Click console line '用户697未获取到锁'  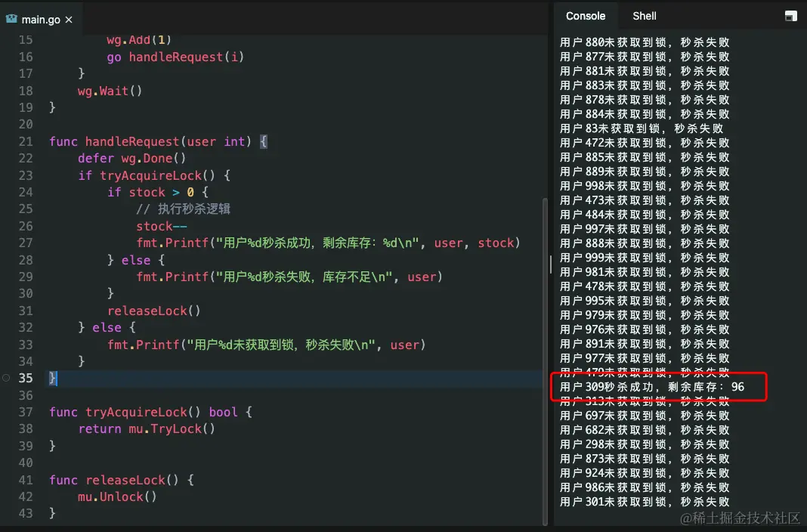pos(645,416)
